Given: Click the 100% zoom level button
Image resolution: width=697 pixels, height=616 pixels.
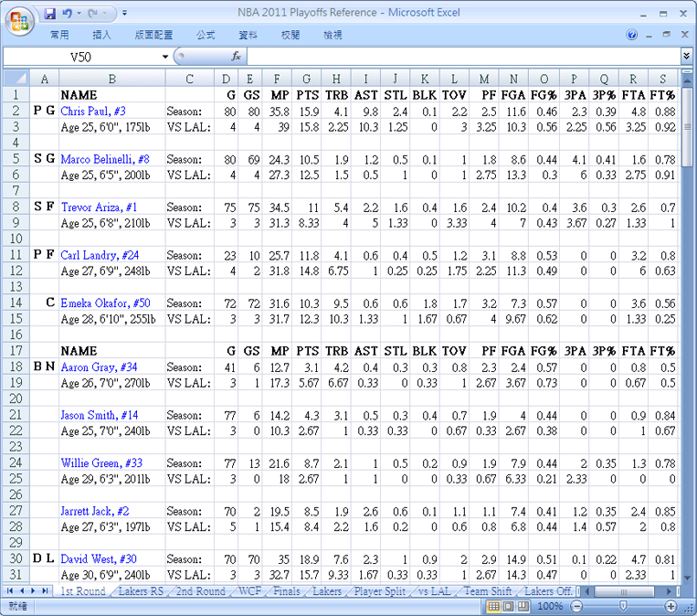Looking at the screenshot, I should coord(550,606).
